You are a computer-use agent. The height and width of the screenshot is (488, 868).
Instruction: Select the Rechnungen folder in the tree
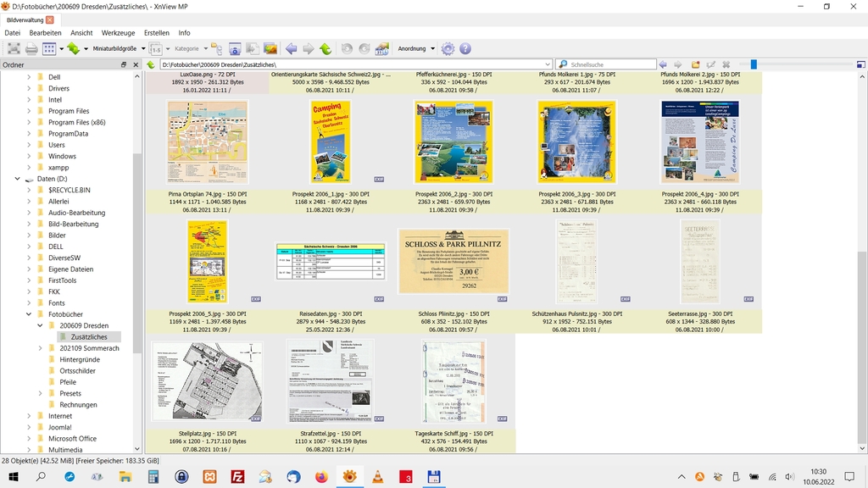coord(78,405)
